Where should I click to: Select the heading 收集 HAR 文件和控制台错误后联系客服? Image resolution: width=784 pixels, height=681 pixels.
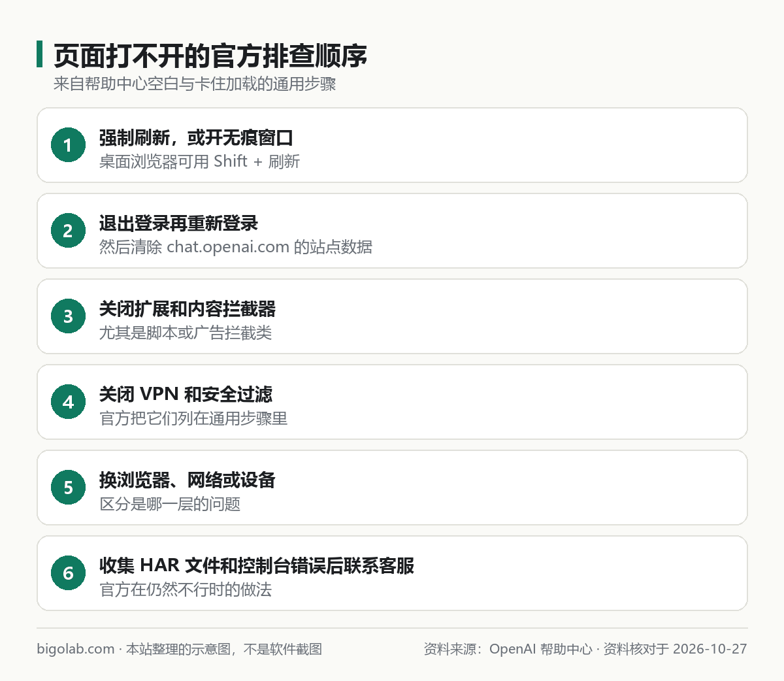click(257, 566)
